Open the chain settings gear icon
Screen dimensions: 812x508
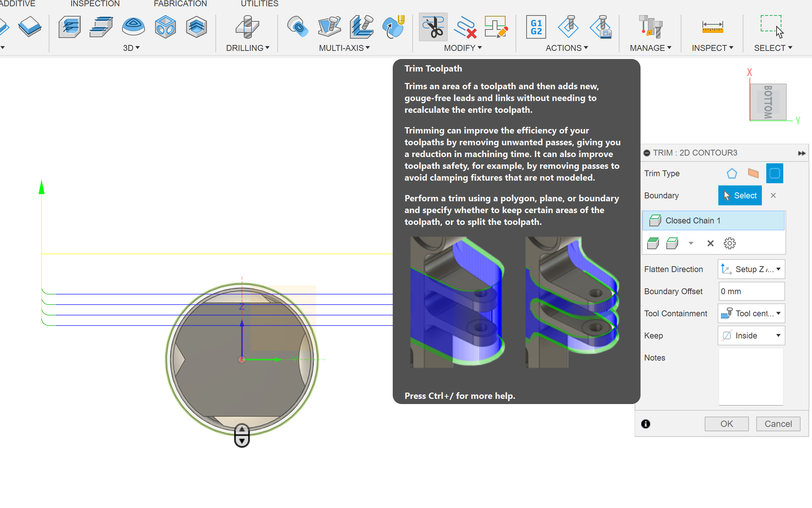[729, 243]
